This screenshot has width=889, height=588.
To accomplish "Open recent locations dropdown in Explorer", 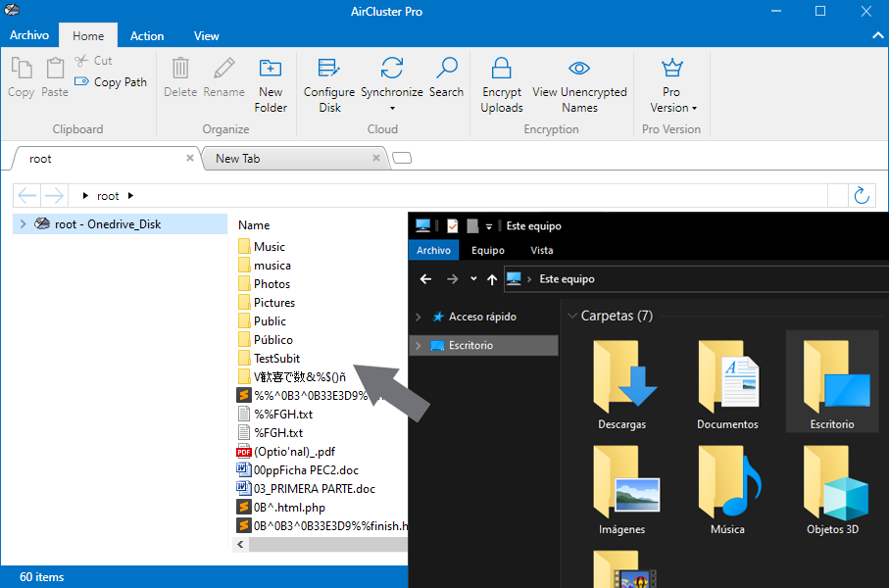I will point(473,278).
